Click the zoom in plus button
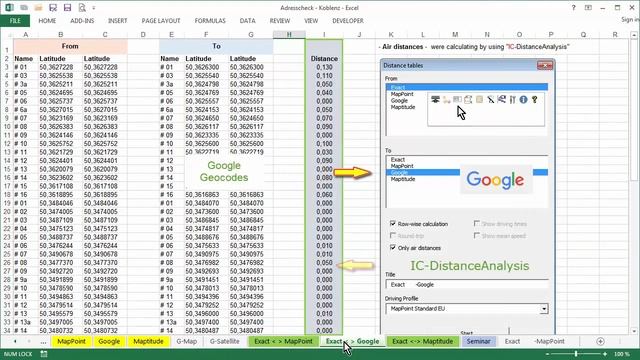The width and height of the screenshot is (640, 360). point(604,354)
